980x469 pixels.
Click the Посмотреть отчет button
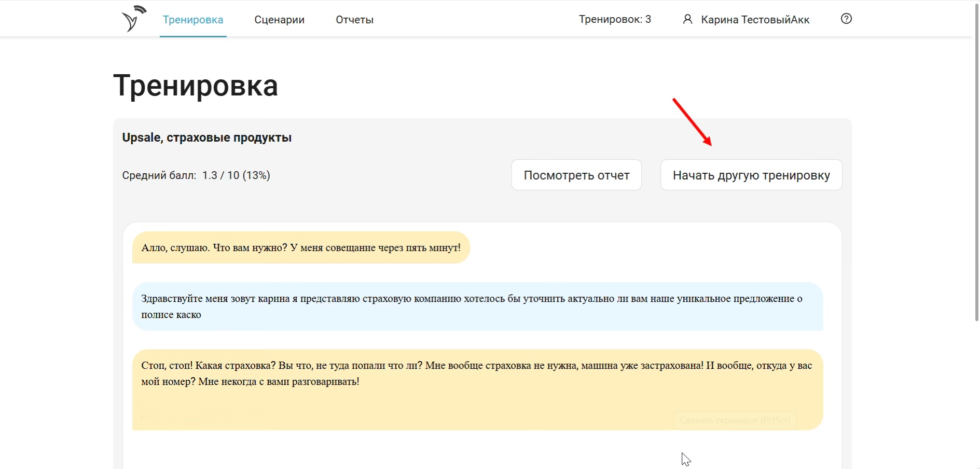point(576,175)
